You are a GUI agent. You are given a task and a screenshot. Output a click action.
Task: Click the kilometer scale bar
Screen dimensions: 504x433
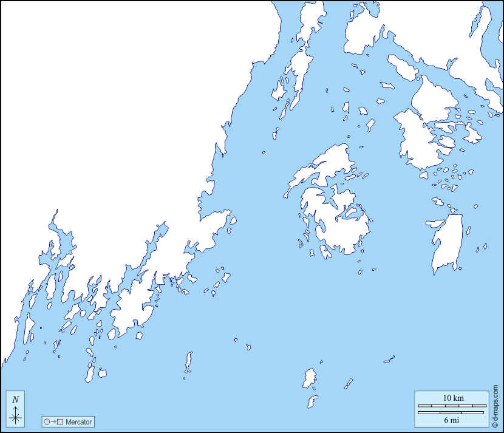(451, 405)
